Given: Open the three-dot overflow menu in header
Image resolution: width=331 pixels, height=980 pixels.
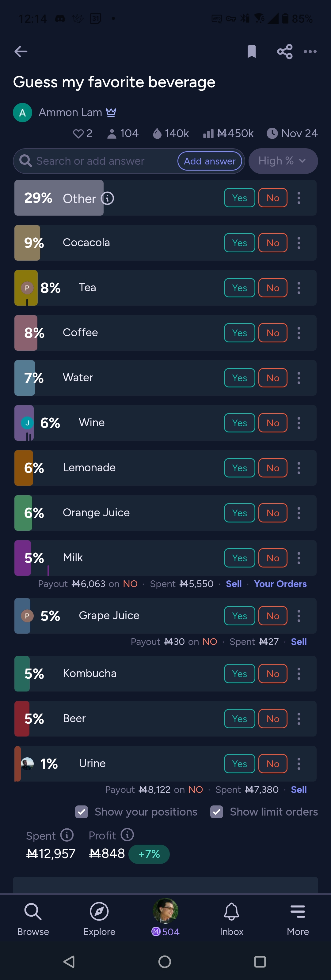Looking at the screenshot, I should coord(310,51).
